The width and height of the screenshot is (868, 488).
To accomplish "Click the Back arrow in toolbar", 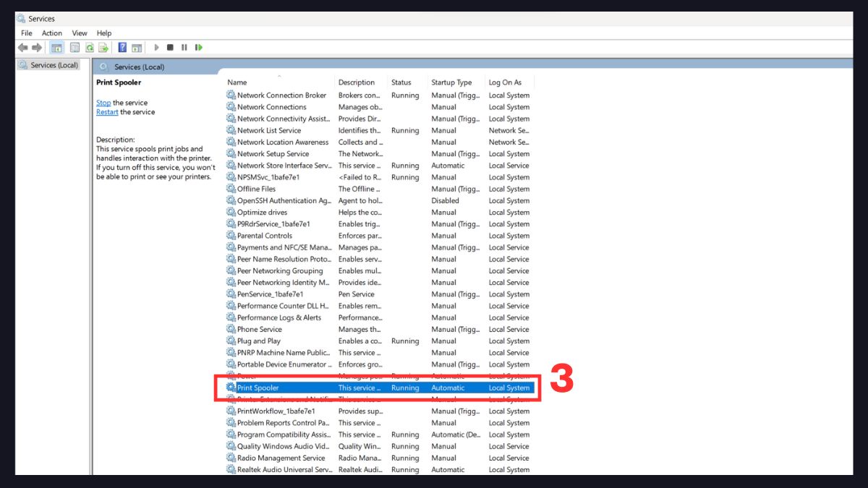I will 23,48.
